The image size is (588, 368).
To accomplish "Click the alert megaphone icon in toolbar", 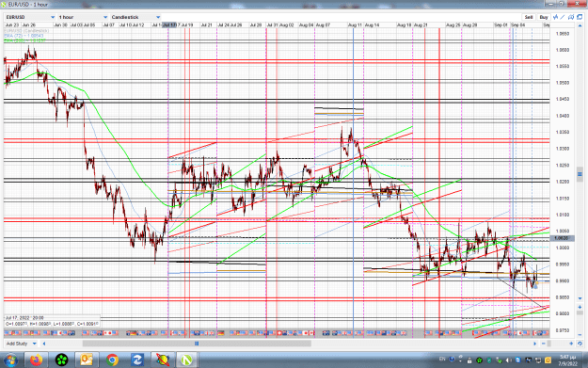I will (x=571, y=17).
